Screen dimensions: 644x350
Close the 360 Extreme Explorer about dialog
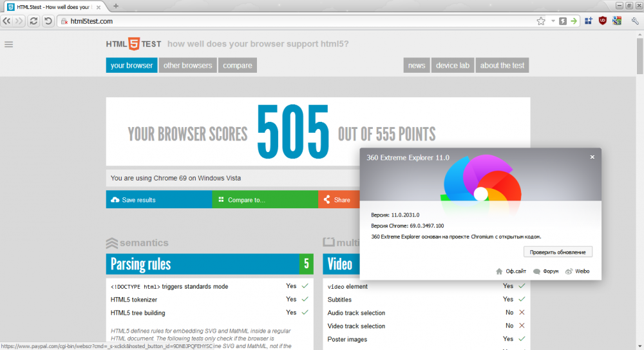(x=592, y=157)
